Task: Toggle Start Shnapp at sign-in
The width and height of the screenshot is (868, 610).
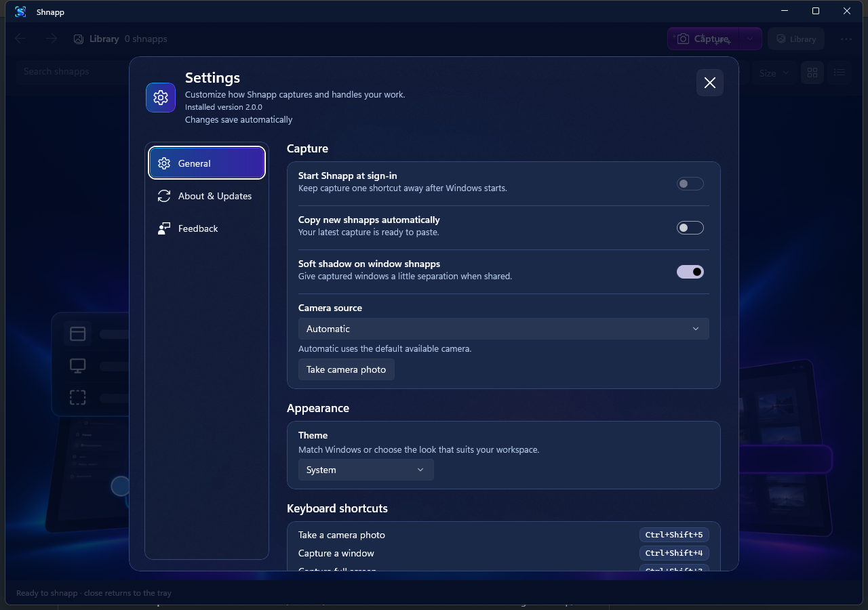Action: [x=690, y=184]
